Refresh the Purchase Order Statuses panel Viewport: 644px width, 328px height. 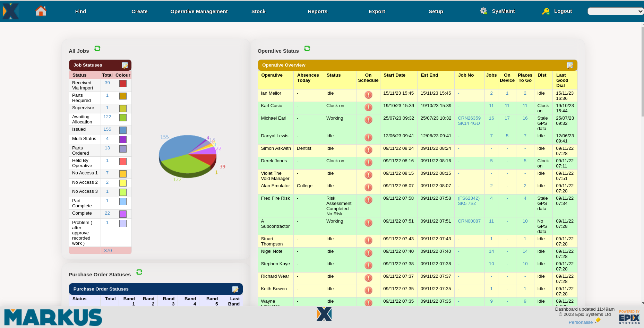click(x=139, y=272)
